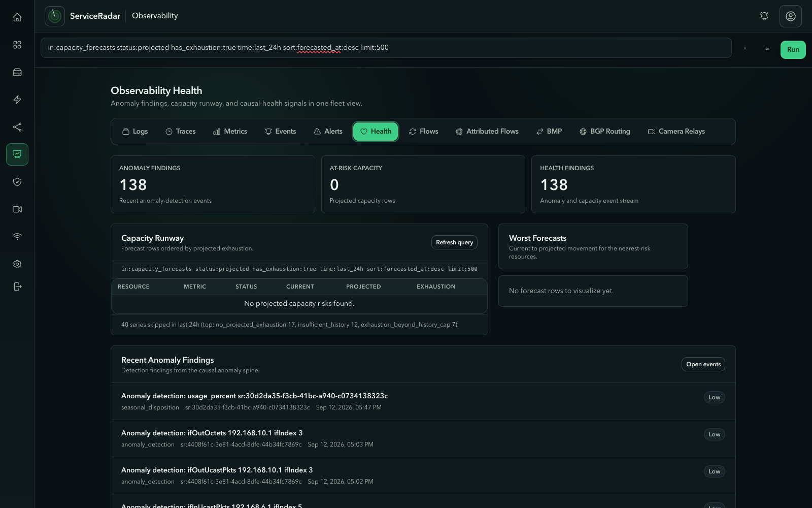Open the home icon in the sidebar
The image size is (812, 508).
point(17,17)
